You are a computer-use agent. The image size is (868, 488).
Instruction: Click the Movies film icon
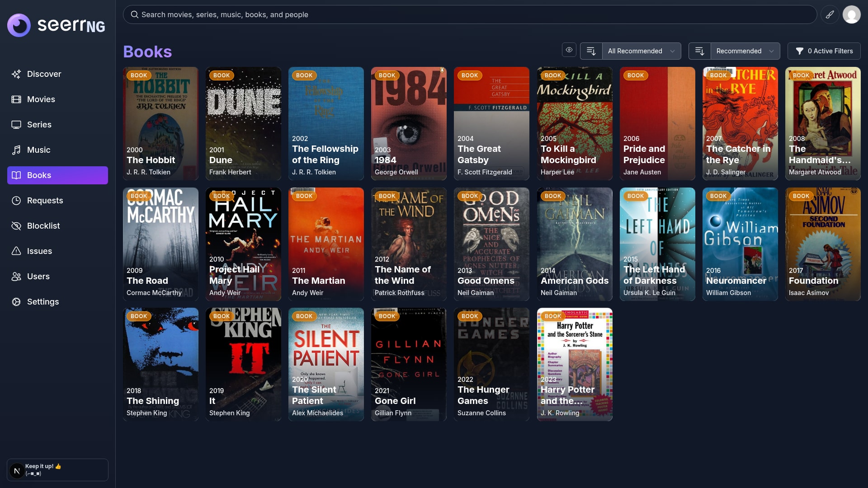16,99
